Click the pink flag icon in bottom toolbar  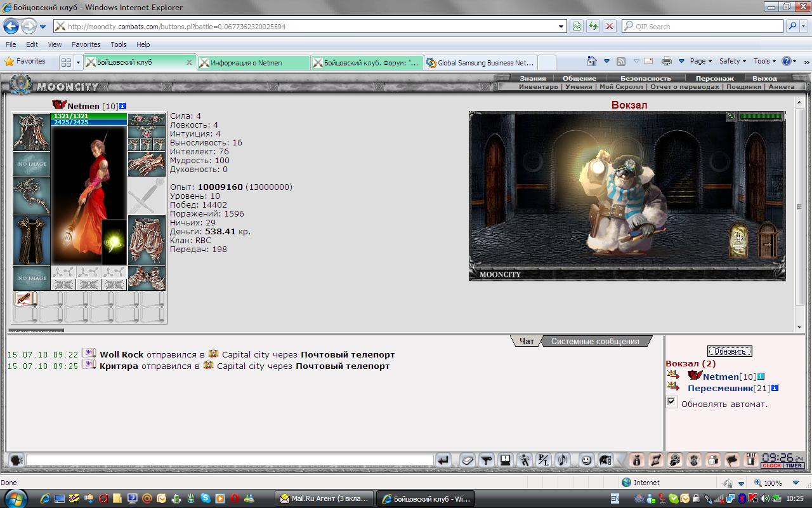point(733,460)
